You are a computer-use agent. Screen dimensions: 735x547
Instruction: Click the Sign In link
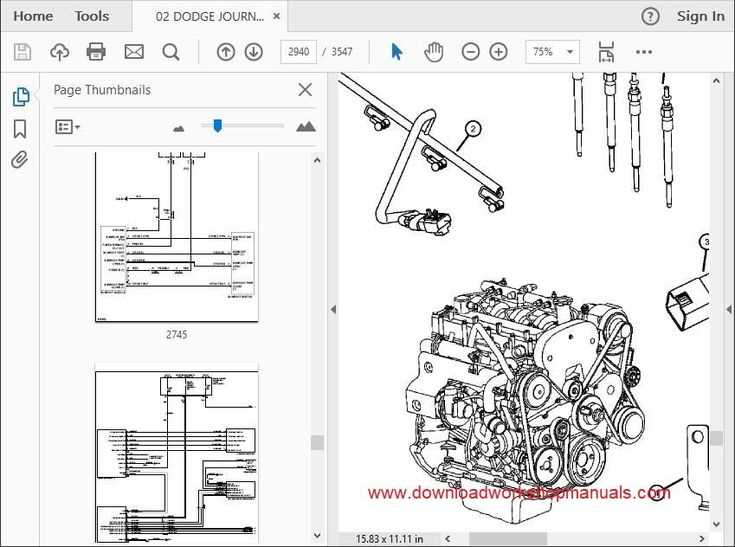click(700, 16)
